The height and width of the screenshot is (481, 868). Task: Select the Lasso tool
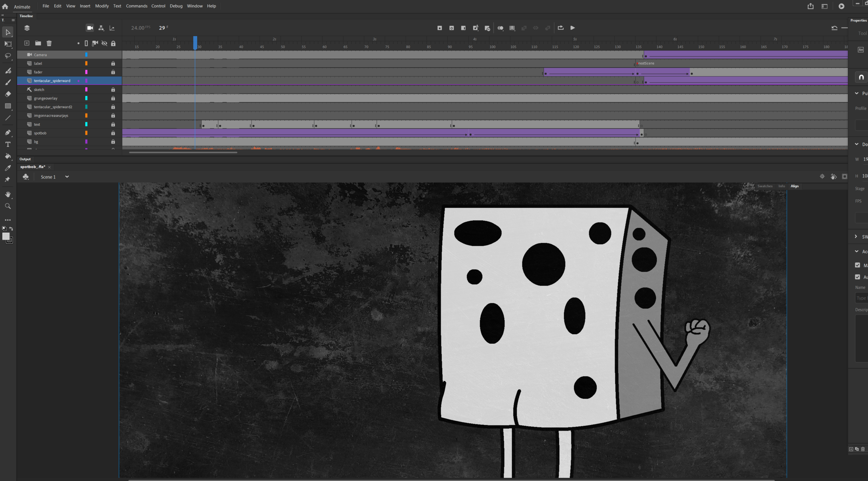click(x=8, y=56)
